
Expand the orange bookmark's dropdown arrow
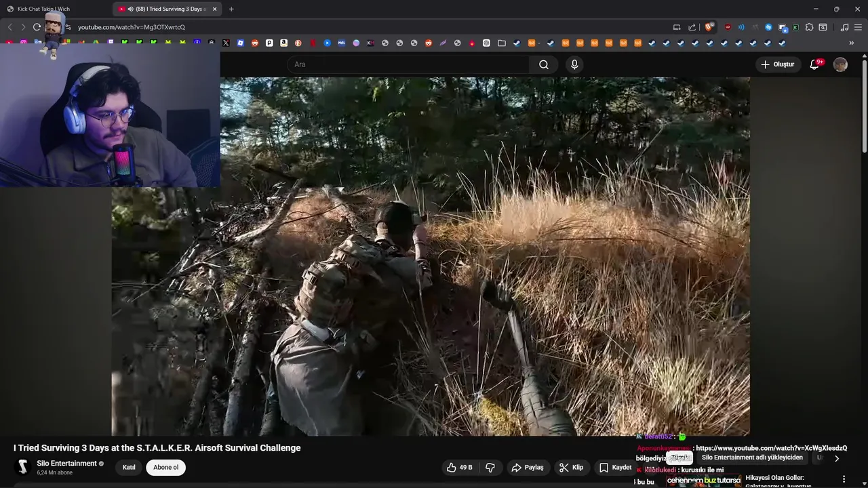[x=539, y=43]
